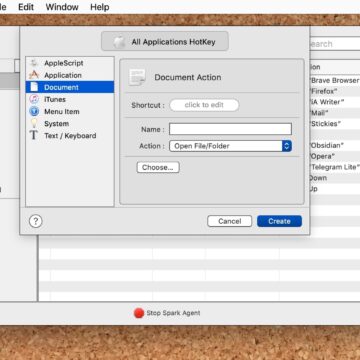The image size is (360, 360).
Task: Choose iTunes action type
Action: click(70, 99)
